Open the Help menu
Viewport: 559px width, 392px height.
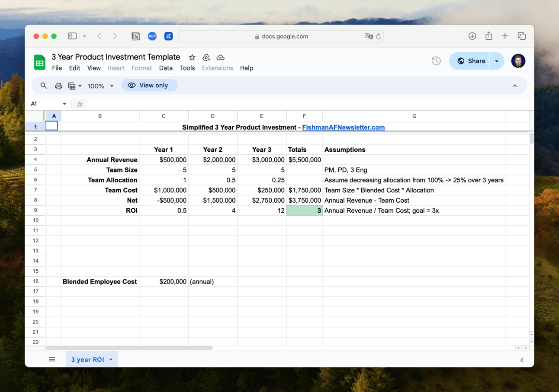coord(247,68)
